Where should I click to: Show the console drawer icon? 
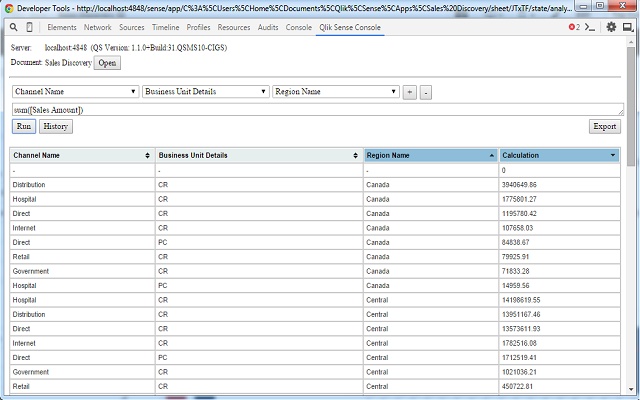pyautogui.click(x=590, y=27)
